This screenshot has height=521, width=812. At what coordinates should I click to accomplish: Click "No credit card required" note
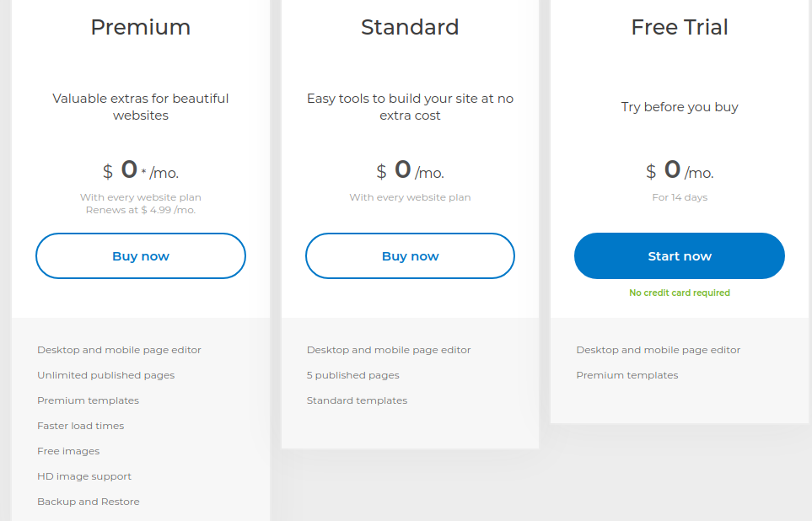(680, 293)
